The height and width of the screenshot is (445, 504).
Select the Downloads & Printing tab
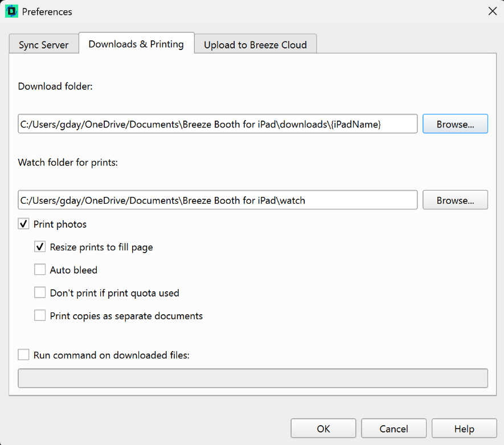point(136,43)
